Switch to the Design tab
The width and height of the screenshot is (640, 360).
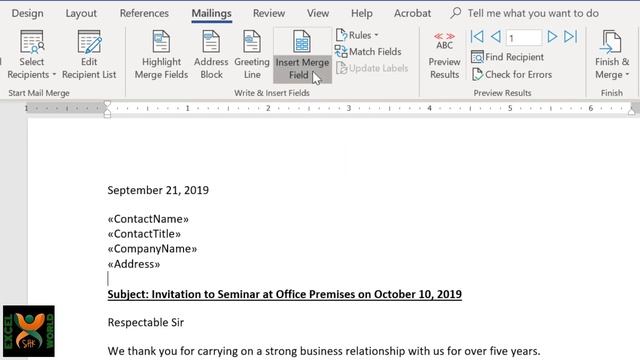tap(27, 13)
